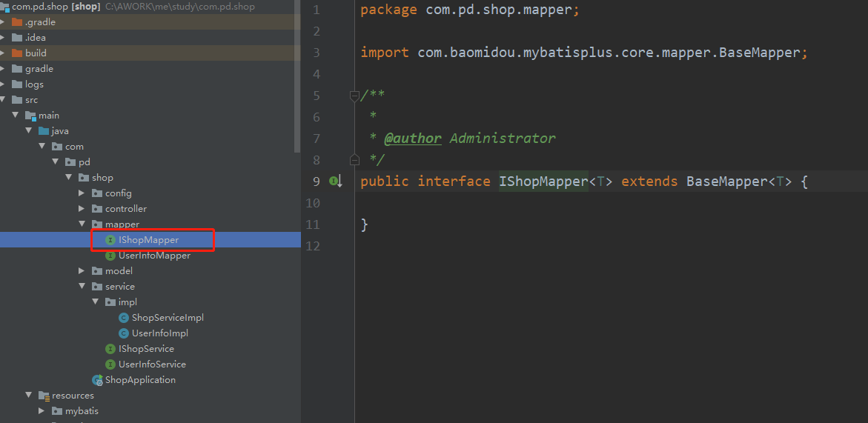Click the project tree vertical scrollbar
This screenshot has height=423, width=868.
[297, 77]
